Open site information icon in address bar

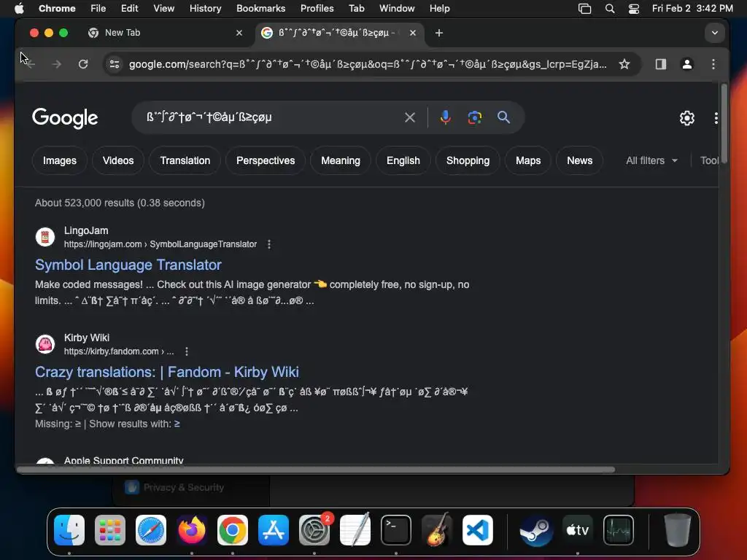point(115,64)
